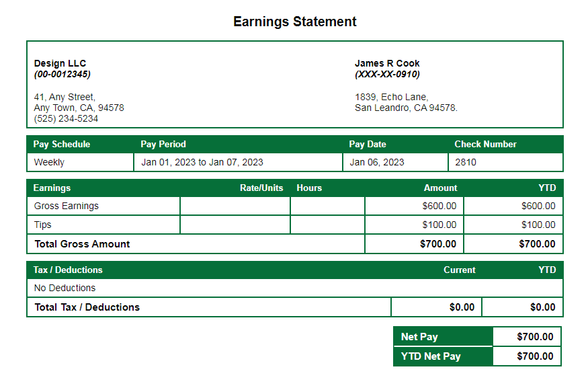Select the Gross Earnings row label

pyautogui.click(x=67, y=206)
